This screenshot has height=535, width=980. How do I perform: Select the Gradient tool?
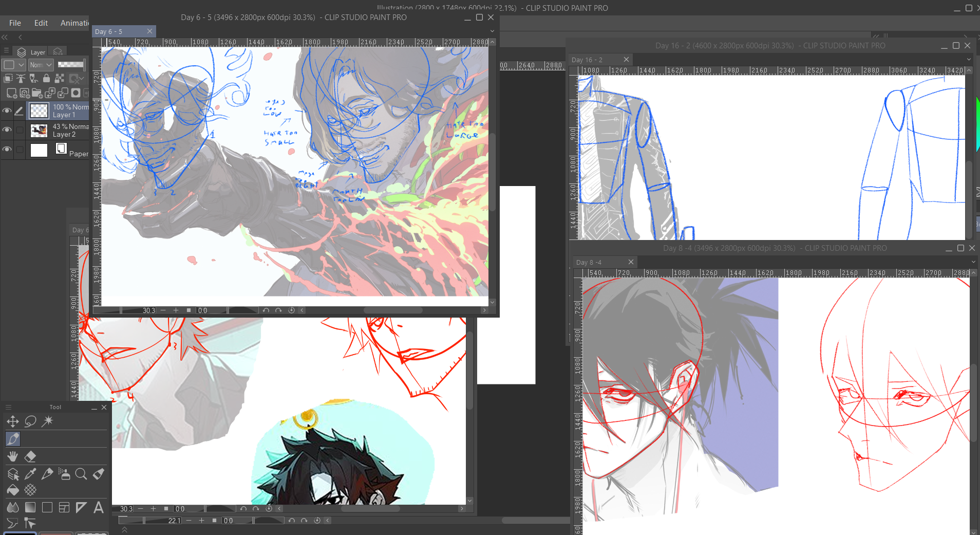[x=30, y=508]
